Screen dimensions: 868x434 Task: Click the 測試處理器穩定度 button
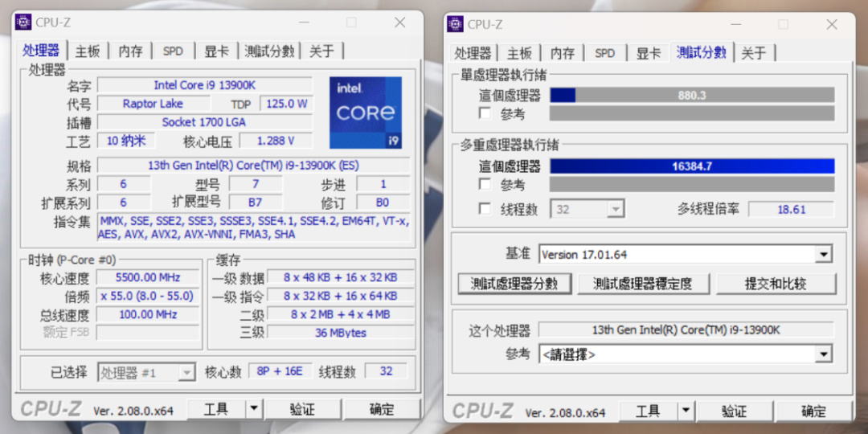(x=643, y=284)
